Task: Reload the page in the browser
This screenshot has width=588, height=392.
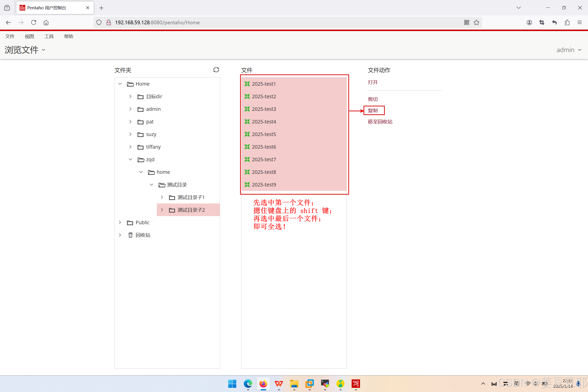Action: [34, 22]
